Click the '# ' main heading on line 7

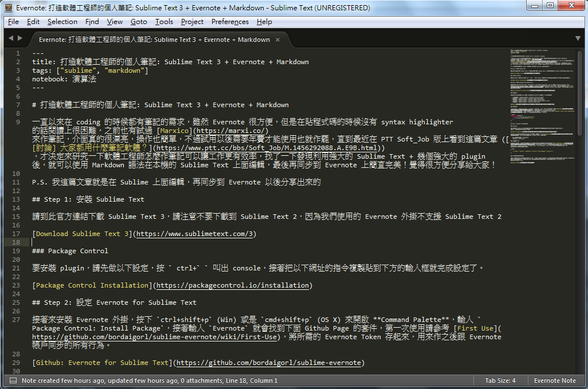click(x=160, y=105)
